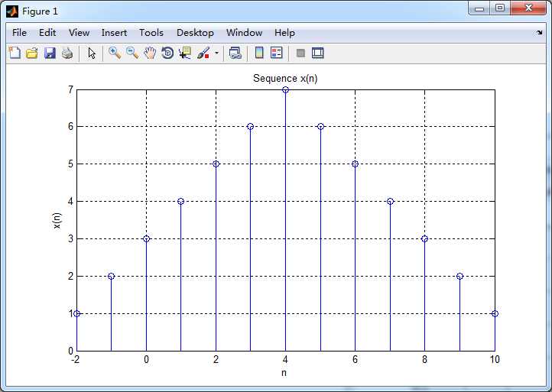Image resolution: width=552 pixels, height=392 pixels.
Task: Click the plot title "Sequence x(n)"
Action: pyautogui.click(x=285, y=78)
